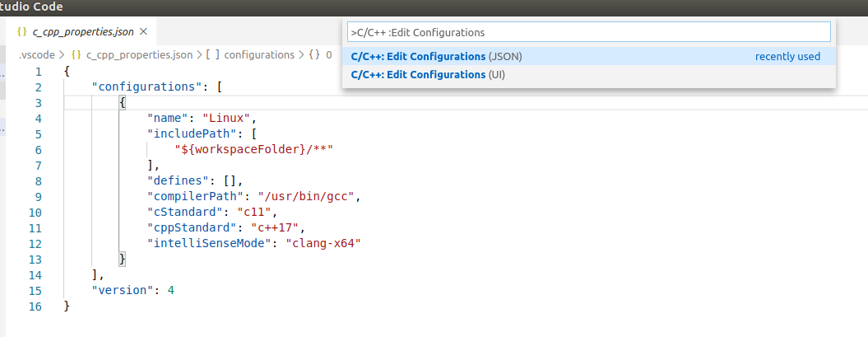
Task: Click the JSON braces icon in the tab
Action: 21,32
